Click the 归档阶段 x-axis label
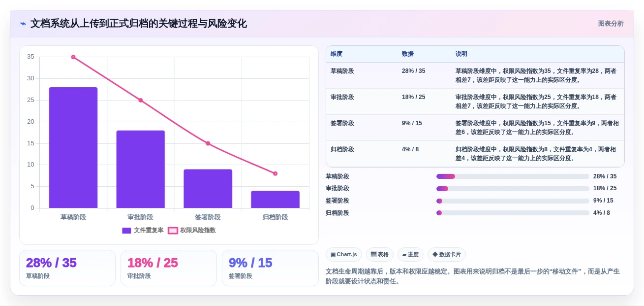The image size is (644, 306). 275,217
